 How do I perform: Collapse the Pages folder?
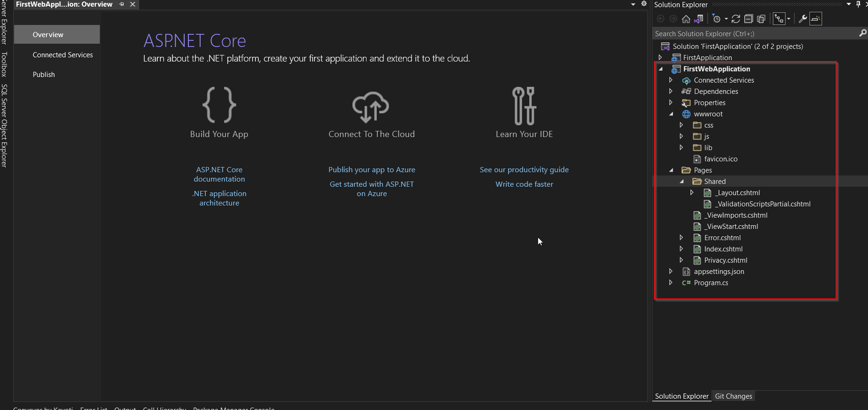point(671,170)
